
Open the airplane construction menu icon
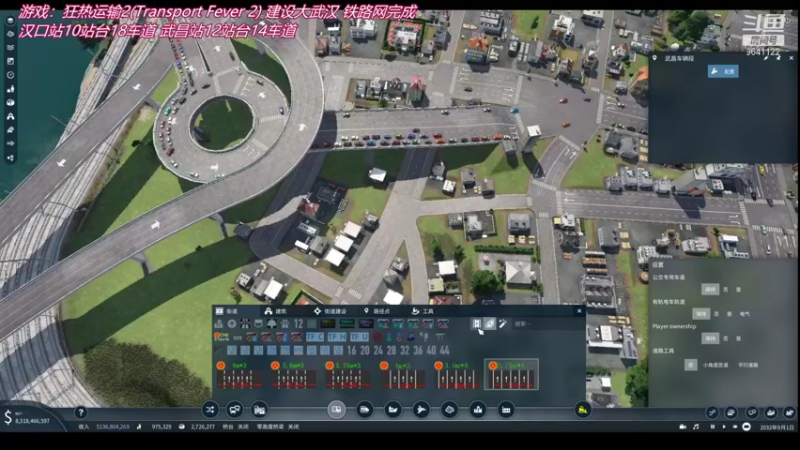(x=421, y=410)
